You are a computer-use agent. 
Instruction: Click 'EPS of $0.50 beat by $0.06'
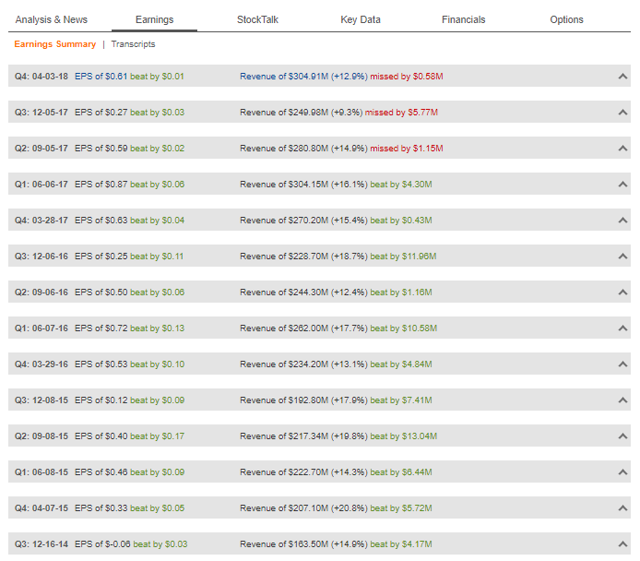coord(129,292)
